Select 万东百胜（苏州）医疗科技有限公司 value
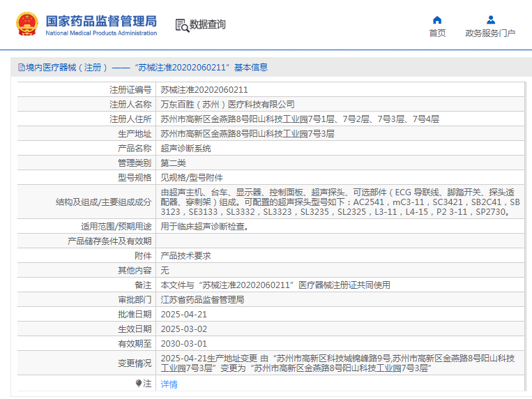Viewport: 532px width, 399px height. pos(227,104)
